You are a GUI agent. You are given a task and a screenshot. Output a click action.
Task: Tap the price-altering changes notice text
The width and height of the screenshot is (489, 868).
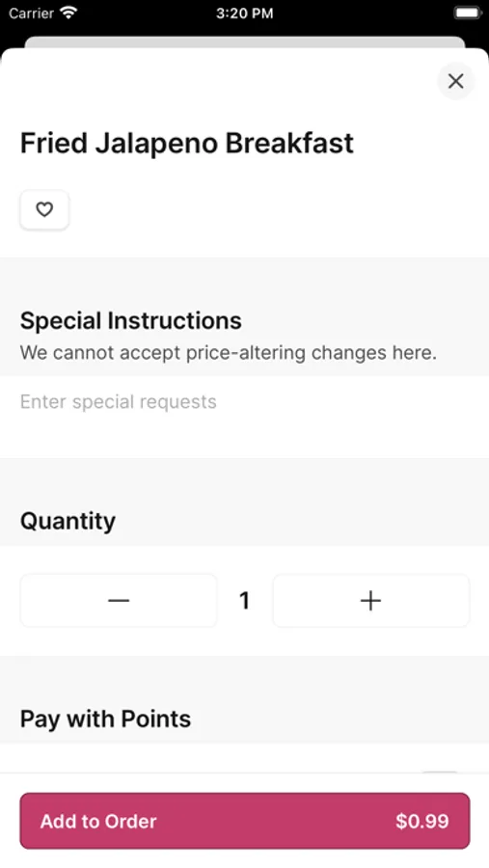click(229, 353)
